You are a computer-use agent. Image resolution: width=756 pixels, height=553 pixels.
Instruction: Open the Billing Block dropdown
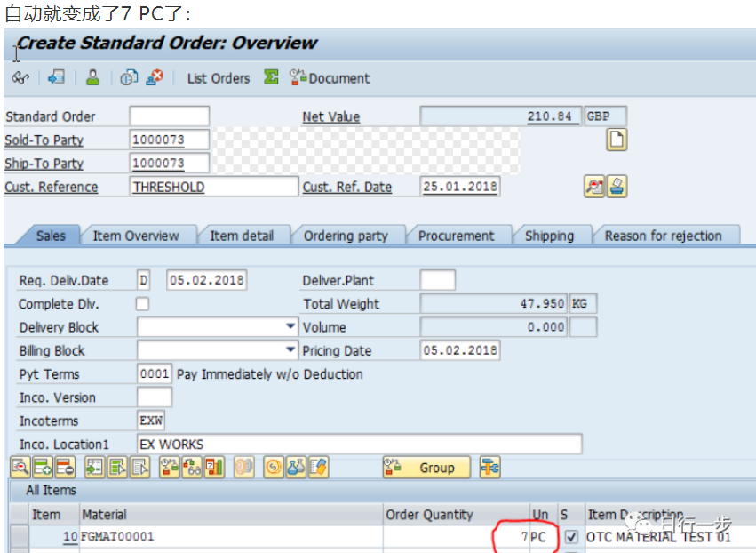coord(290,349)
